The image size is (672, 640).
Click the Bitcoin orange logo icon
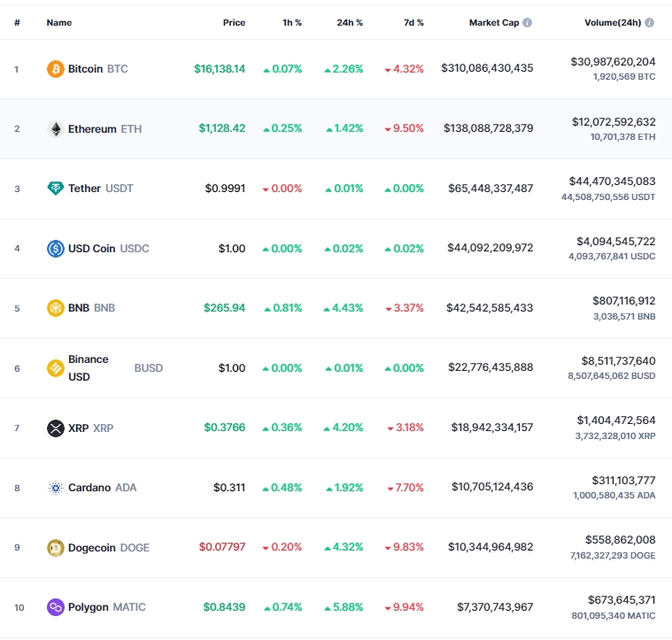pos(55,69)
